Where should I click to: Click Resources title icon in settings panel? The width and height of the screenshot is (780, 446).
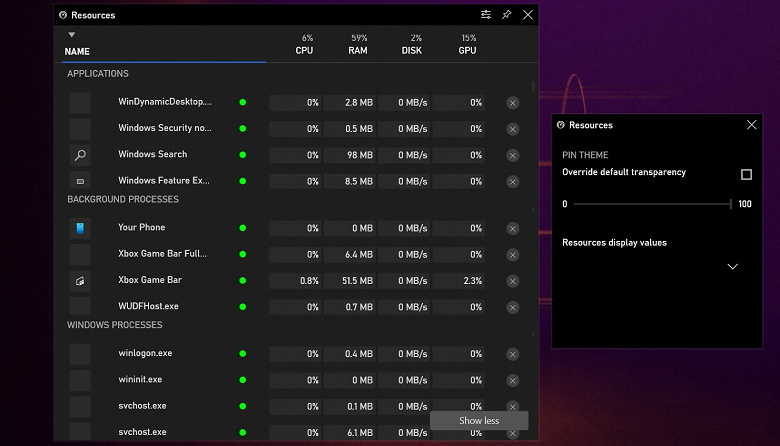561,125
